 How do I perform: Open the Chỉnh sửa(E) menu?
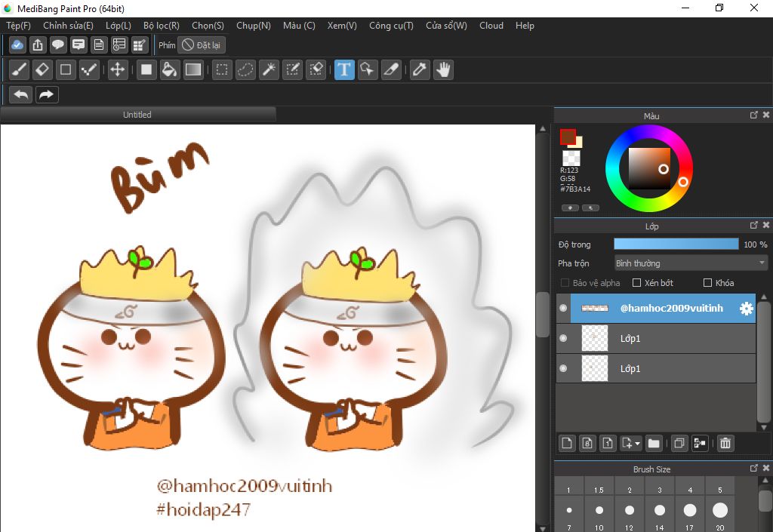tap(68, 26)
